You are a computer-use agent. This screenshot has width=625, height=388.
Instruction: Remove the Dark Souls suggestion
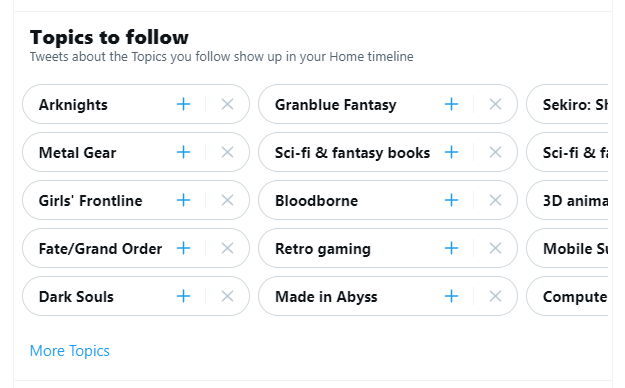[x=227, y=296]
